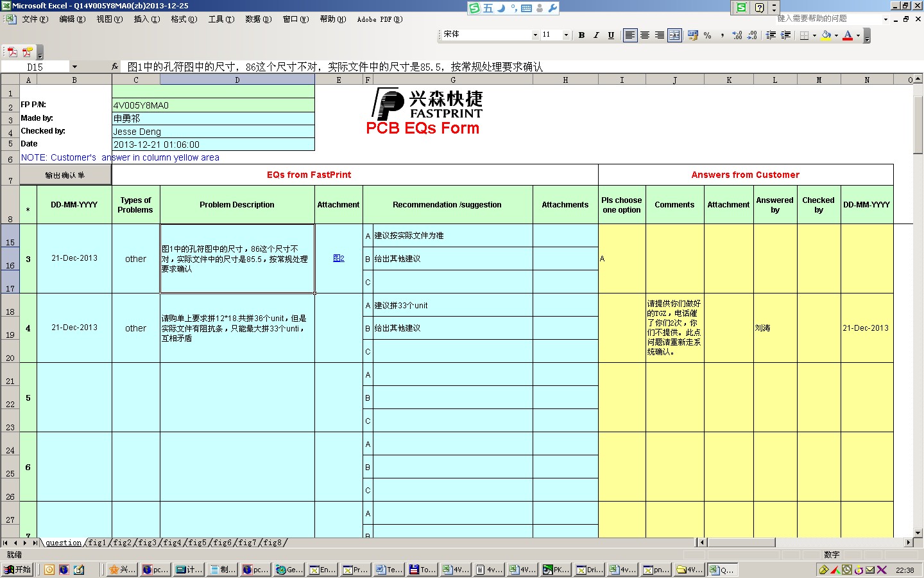Go to last sheet tab arrow
The height and width of the screenshot is (578, 924).
35,543
